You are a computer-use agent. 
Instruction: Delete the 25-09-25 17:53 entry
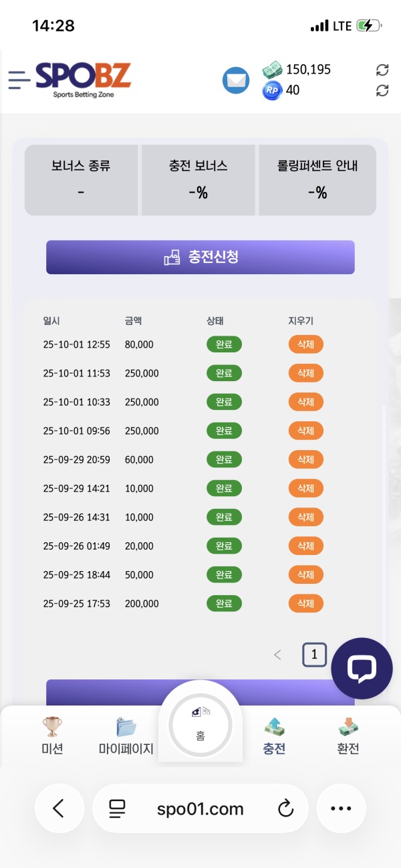click(305, 603)
